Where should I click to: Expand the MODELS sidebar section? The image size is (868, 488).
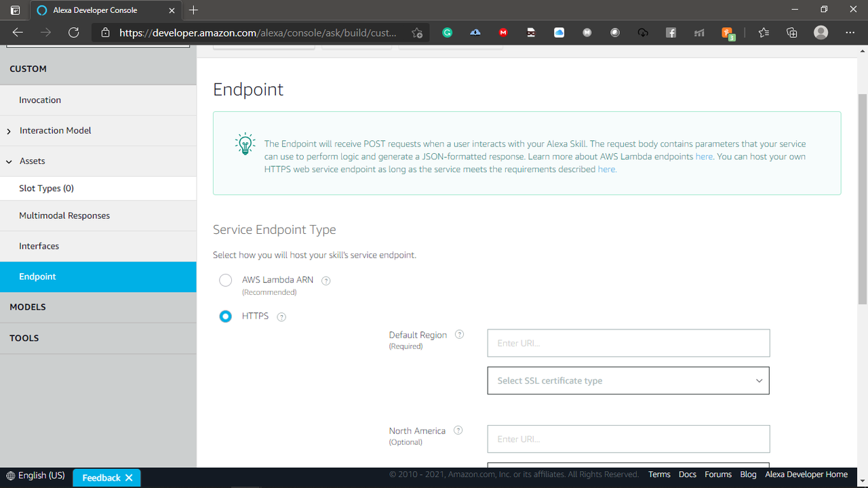point(98,307)
